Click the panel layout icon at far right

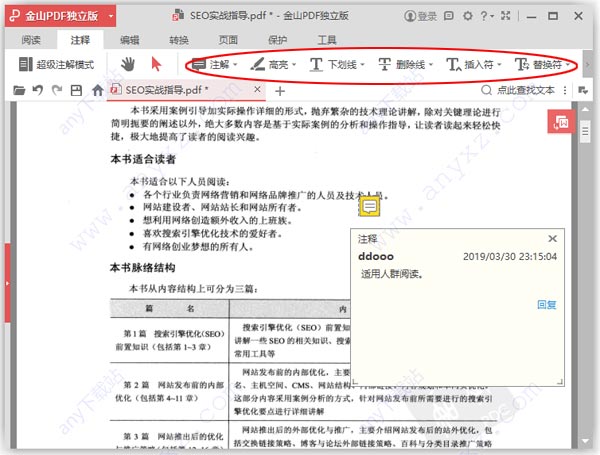(583, 90)
